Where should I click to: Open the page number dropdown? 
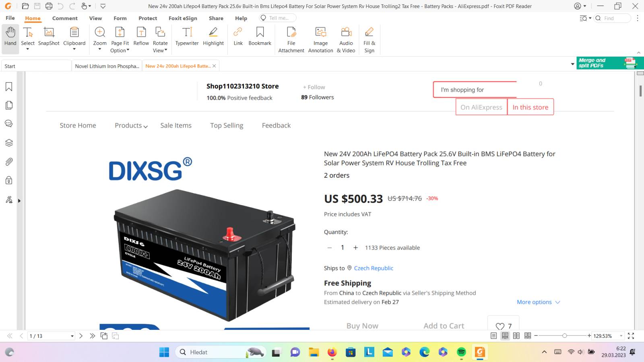point(72,336)
